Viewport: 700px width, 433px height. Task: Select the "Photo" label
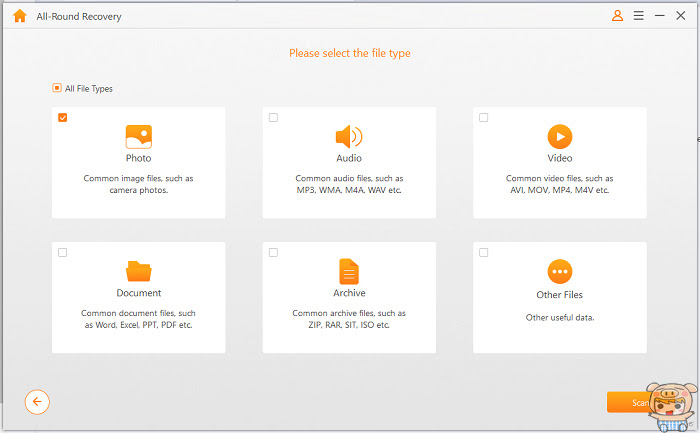click(138, 158)
